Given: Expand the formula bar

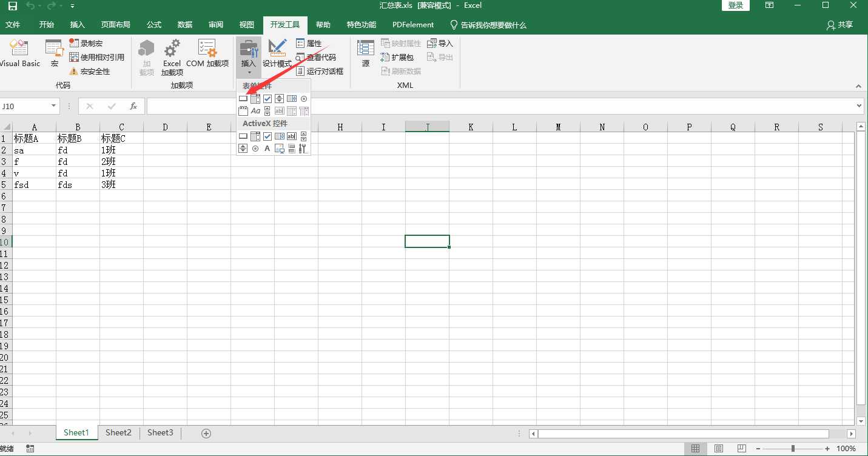Looking at the screenshot, I should point(858,106).
